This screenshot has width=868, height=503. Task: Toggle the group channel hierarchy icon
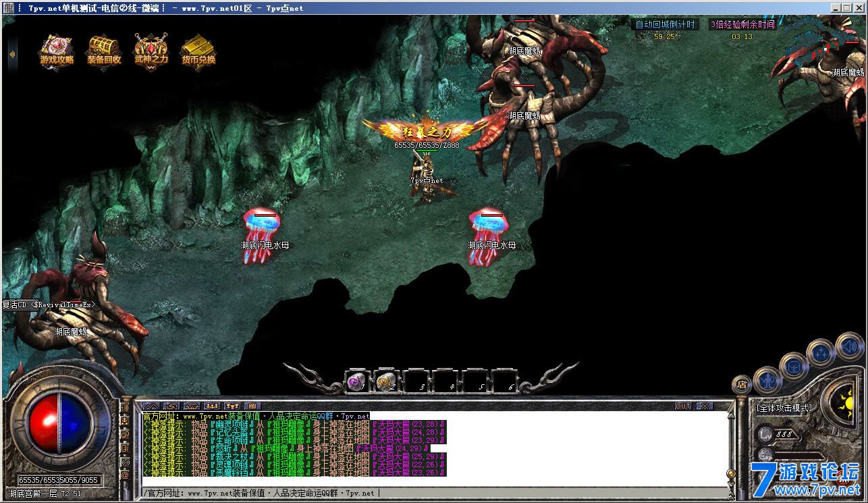tap(125, 421)
